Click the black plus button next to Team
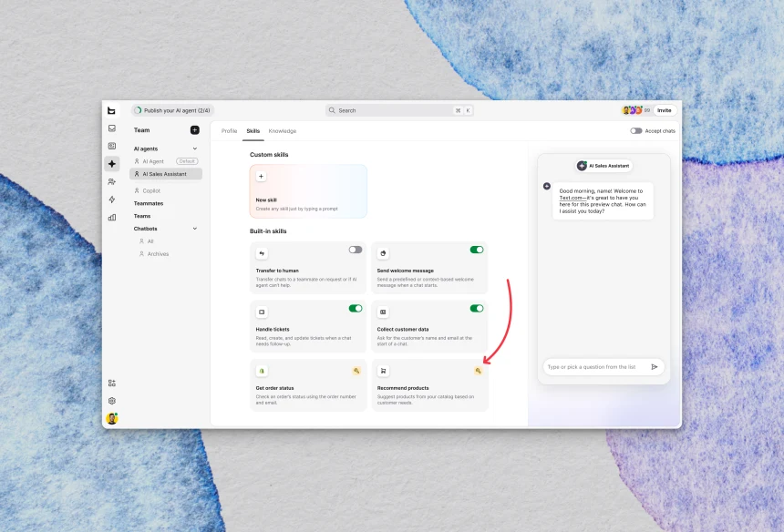This screenshot has width=784, height=532. [195, 130]
